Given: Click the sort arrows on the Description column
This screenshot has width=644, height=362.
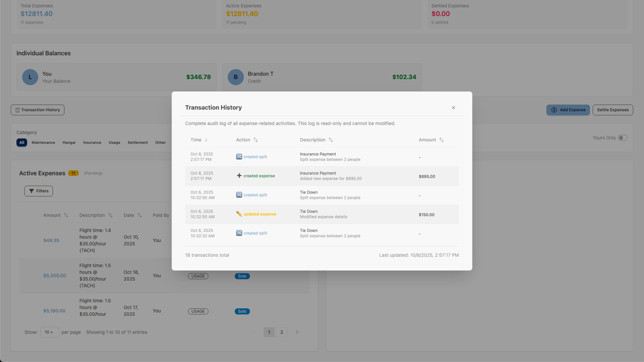Looking at the screenshot, I should (109, 215).
